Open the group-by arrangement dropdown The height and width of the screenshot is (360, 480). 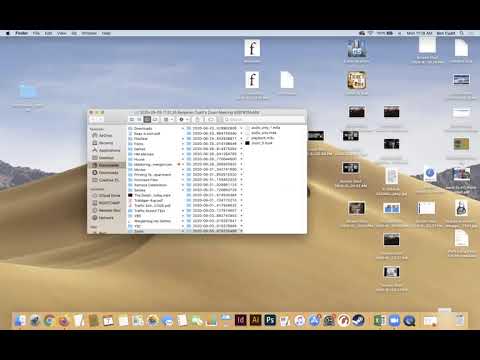tap(168, 119)
